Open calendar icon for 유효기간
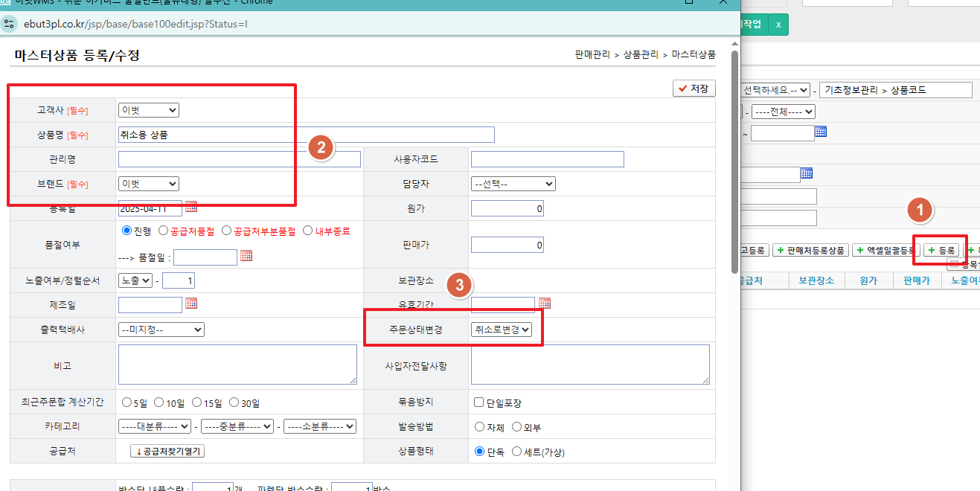 pyautogui.click(x=544, y=304)
